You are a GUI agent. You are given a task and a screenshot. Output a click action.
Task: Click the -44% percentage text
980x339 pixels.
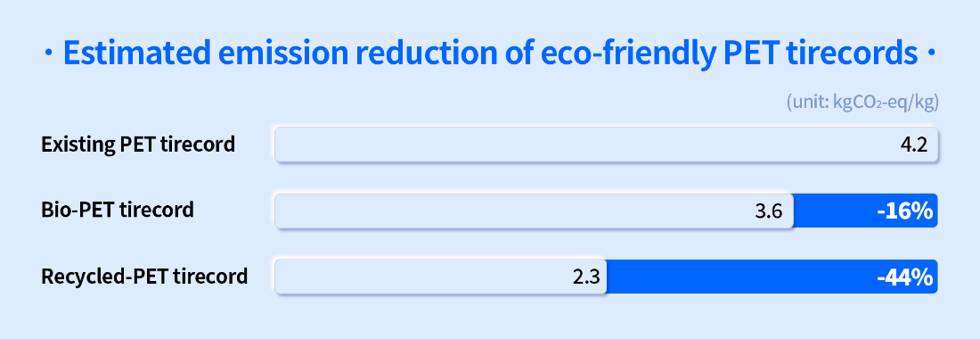(905, 277)
